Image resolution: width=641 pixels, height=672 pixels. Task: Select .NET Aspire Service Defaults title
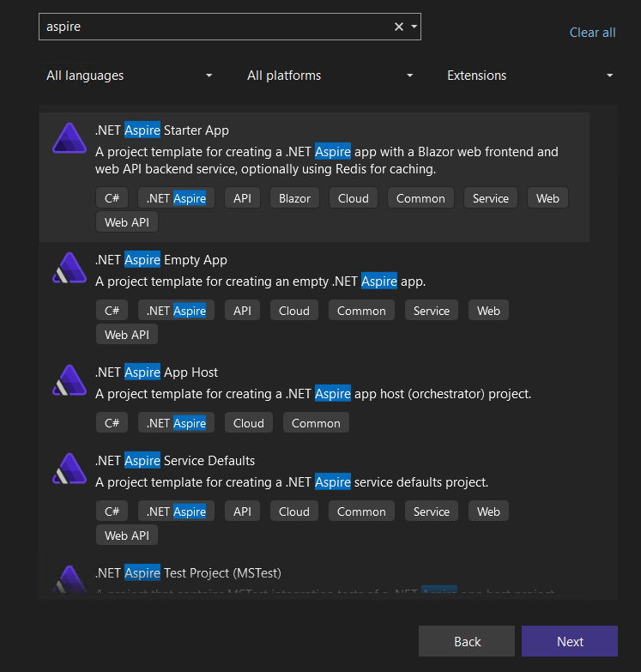(x=175, y=460)
